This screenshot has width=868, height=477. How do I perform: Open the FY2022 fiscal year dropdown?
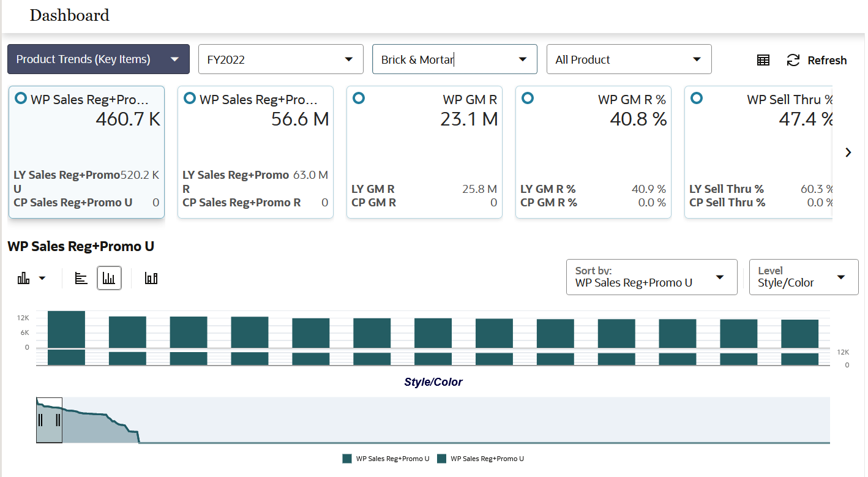(x=280, y=59)
